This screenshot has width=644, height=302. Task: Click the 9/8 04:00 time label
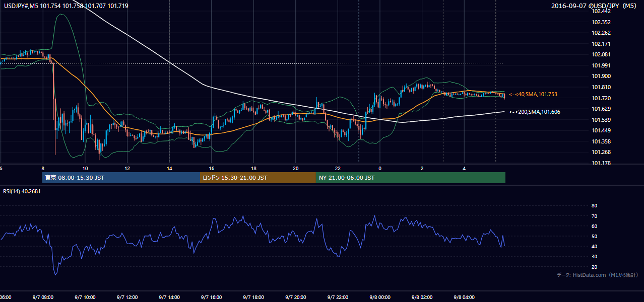465,297
